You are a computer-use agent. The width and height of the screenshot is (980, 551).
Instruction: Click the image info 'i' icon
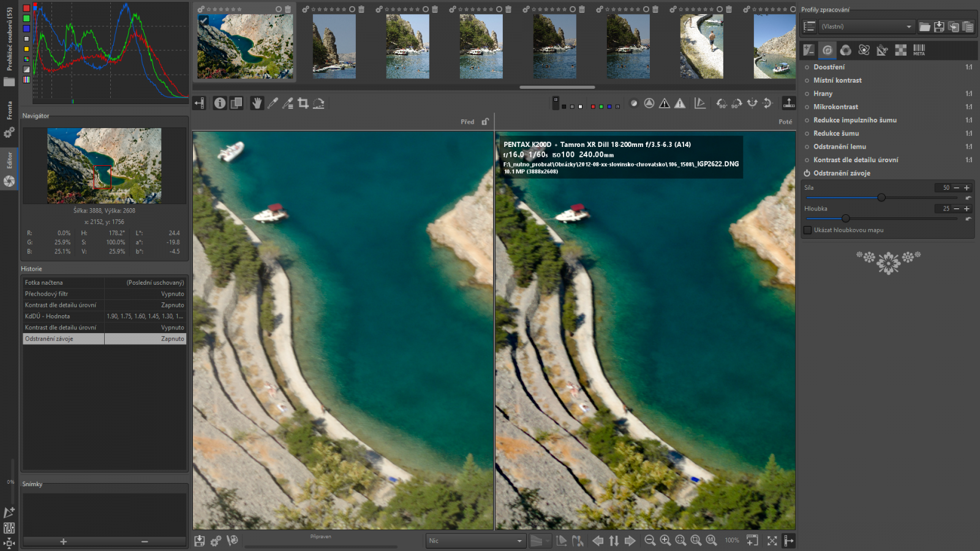click(220, 103)
